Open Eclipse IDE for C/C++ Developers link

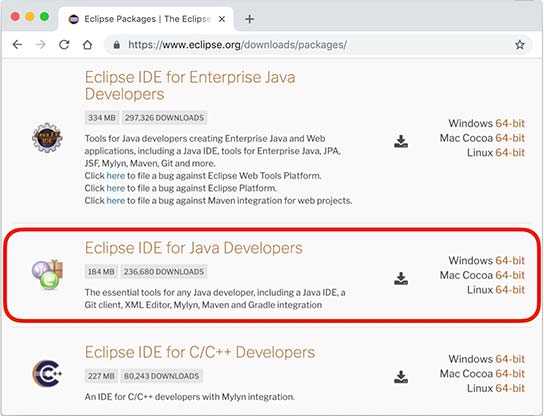(x=200, y=352)
